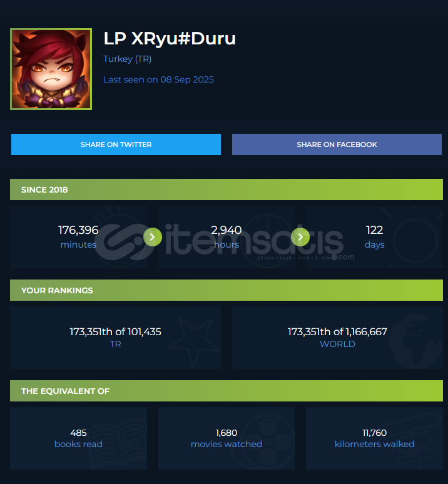Select the LP XRyu#Duru summoner name
The image size is (448, 484).
click(170, 39)
